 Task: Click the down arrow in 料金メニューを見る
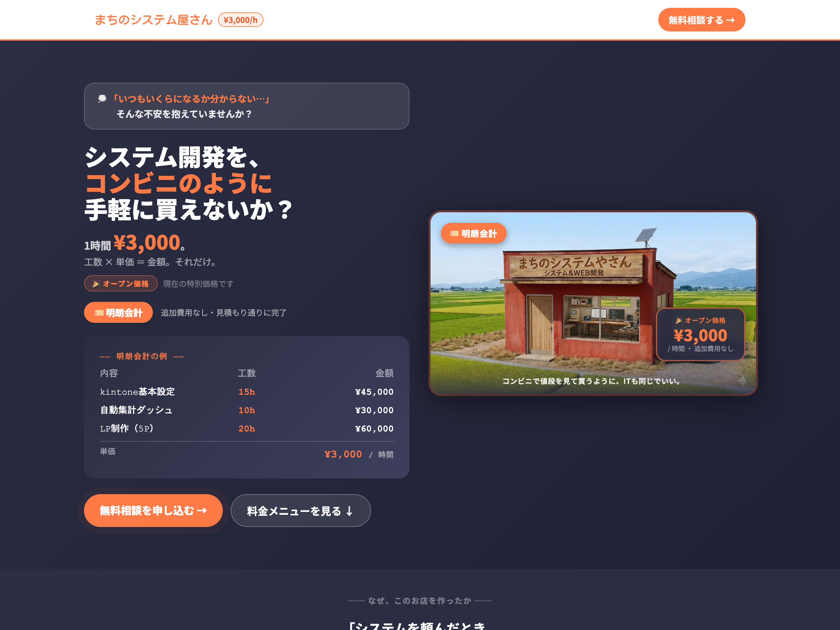point(349,511)
